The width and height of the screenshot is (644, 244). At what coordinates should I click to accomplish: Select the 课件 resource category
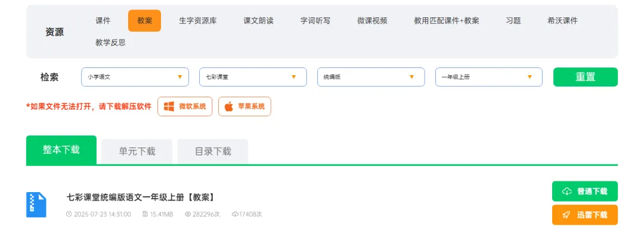click(x=103, y=20)
